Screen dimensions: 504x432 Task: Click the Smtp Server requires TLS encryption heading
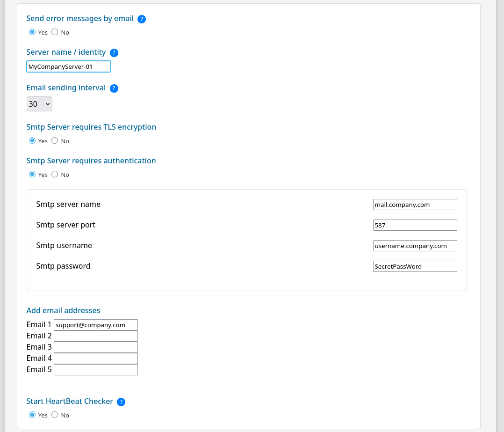point(91,127)
